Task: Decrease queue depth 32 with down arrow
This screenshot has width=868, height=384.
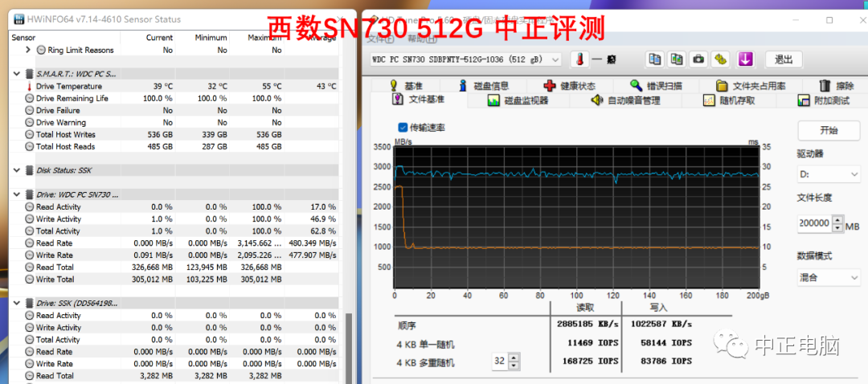Action: tap(514, 366)
